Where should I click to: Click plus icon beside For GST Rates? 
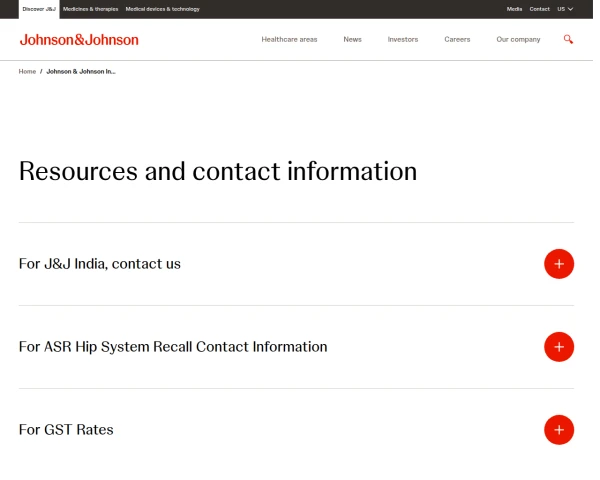pos(558,430)
